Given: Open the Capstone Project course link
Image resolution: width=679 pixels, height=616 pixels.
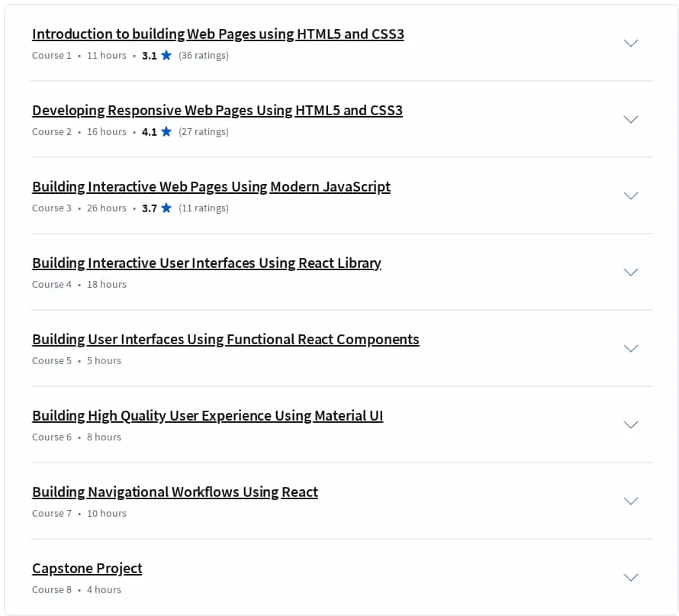Looking at the screenshot, I should coord(87,568).
